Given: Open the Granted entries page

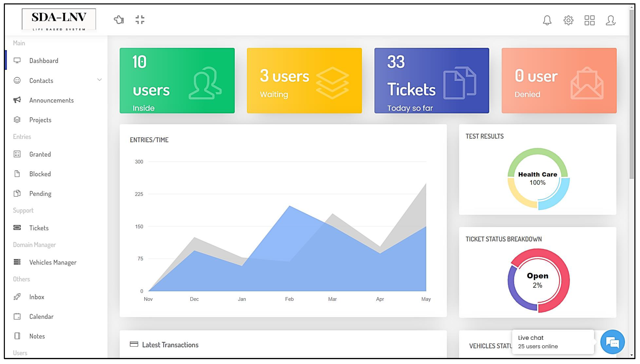Looking at the screenshot, I should tap(40, 154).
